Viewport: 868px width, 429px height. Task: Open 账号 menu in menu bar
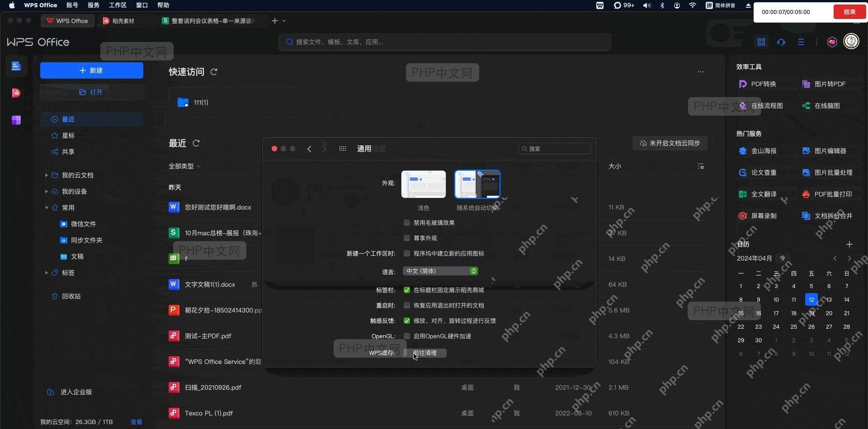[x=72, y=5]
